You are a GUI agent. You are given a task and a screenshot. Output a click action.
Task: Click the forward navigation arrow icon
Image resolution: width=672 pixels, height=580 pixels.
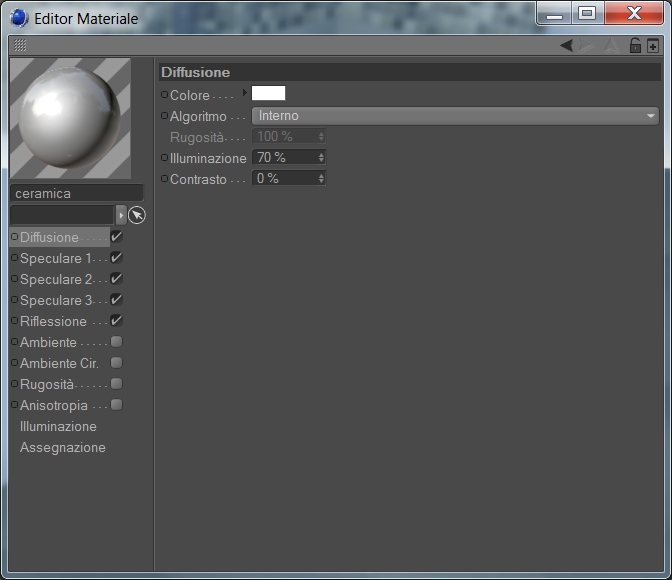586,45
